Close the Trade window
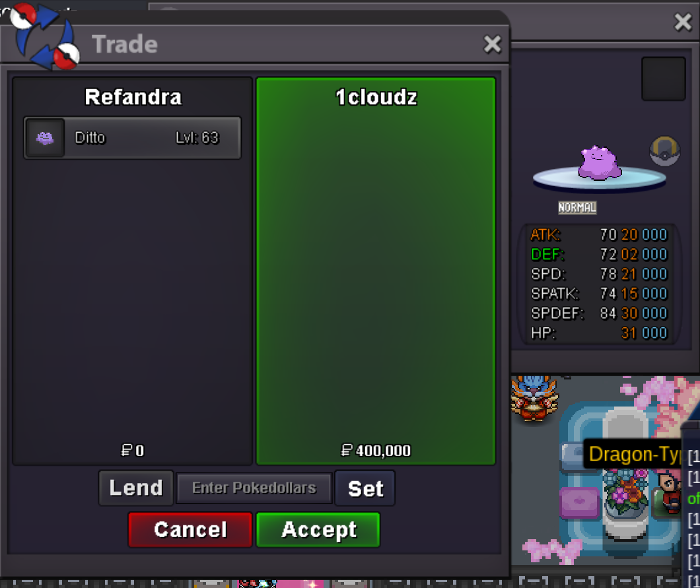 [492, 44]
